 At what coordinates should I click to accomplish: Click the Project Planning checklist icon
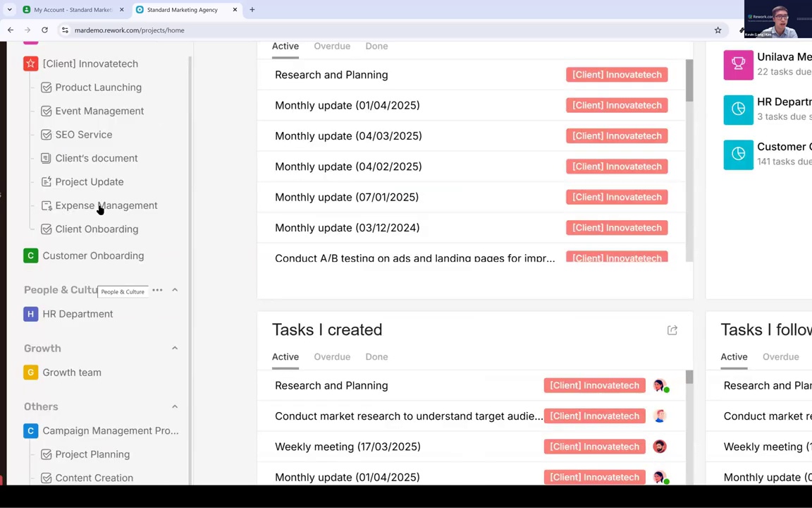[x=46, y=454]
